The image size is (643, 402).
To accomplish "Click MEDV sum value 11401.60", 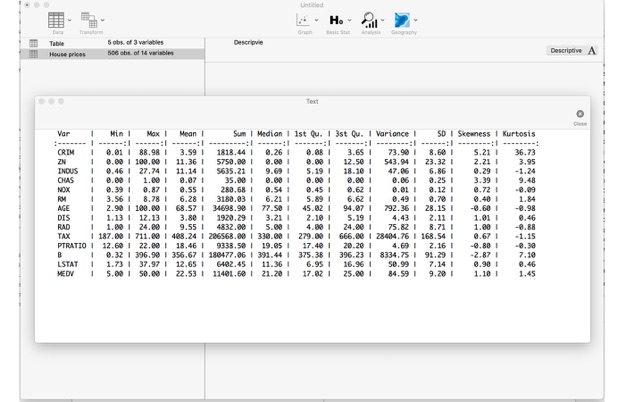I will pos(229,274).
